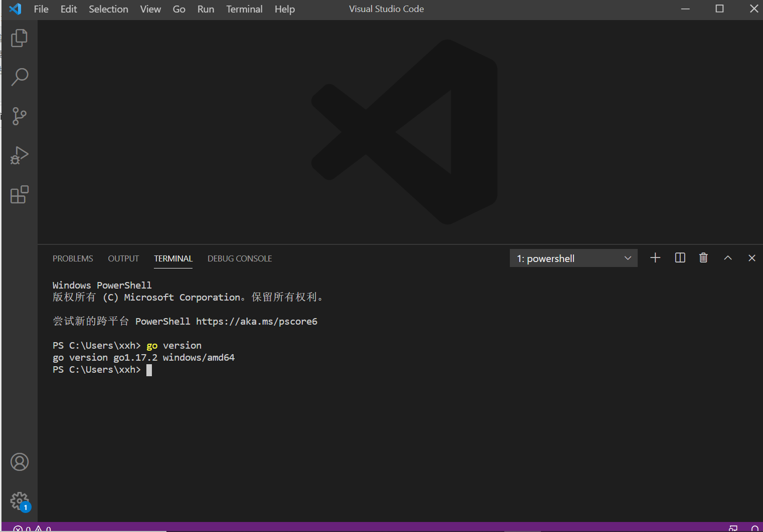Viewport: 763px width, 532px height.
Task: Open the File menu
Action: (x=41, y=9)
